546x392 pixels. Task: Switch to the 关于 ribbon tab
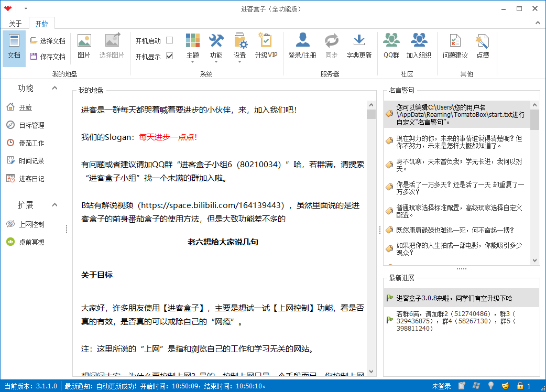click(15, 24)
